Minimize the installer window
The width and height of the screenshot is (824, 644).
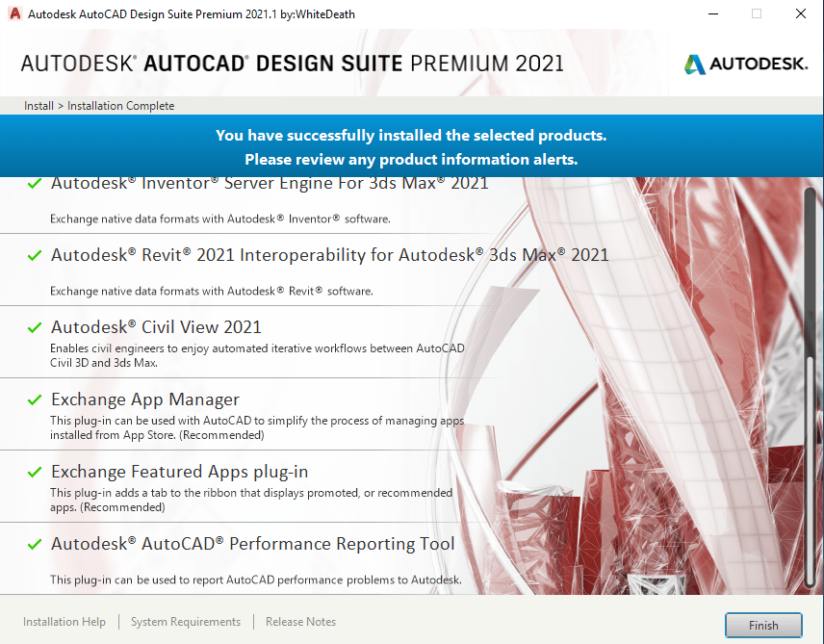(x=713, y=13)
